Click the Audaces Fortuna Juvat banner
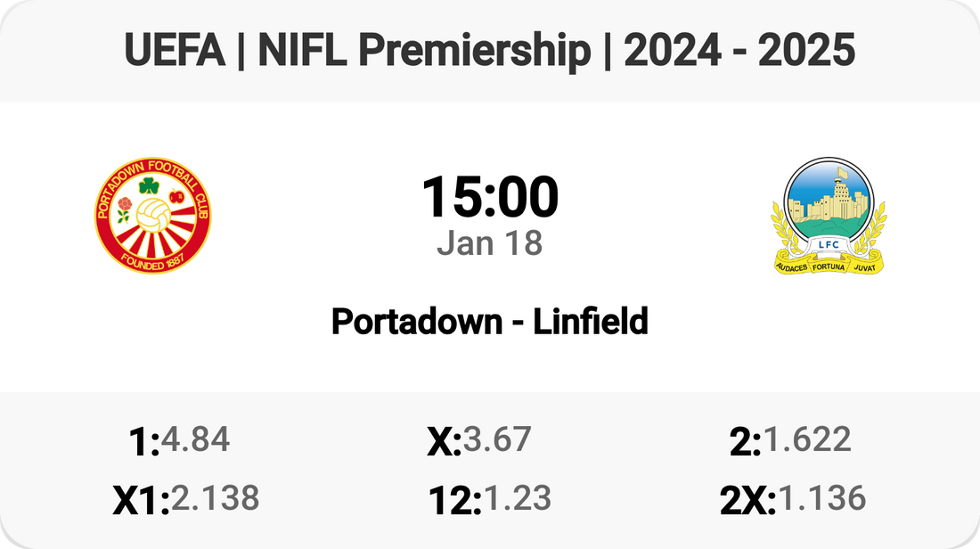Image resolution: width=980 pixels, height=549 pixels. (x=828, y=265)
